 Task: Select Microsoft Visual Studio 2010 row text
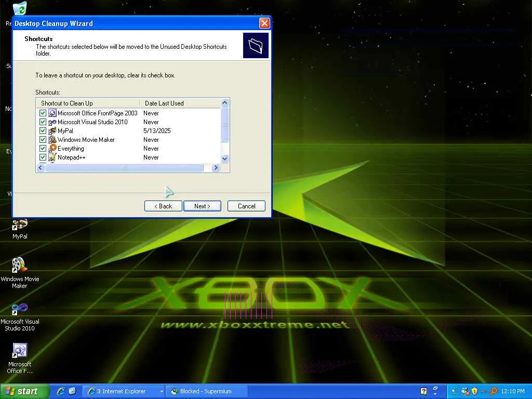[92, 122]
